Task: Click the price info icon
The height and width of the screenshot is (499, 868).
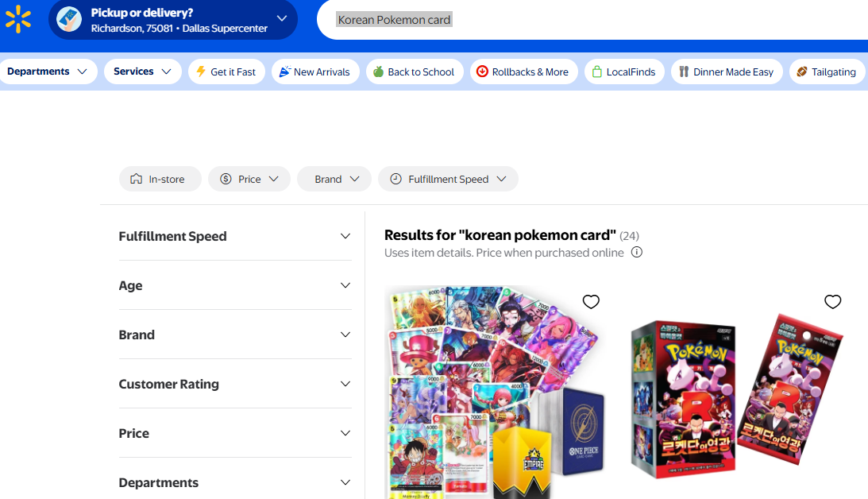Action: pos(637,253)
